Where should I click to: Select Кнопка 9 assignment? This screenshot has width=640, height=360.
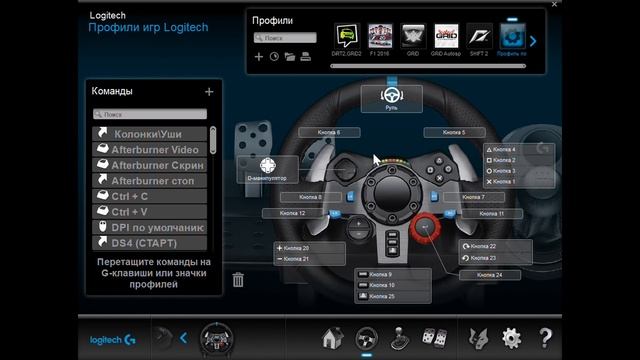pyautogui.click(x=393, y=275)
